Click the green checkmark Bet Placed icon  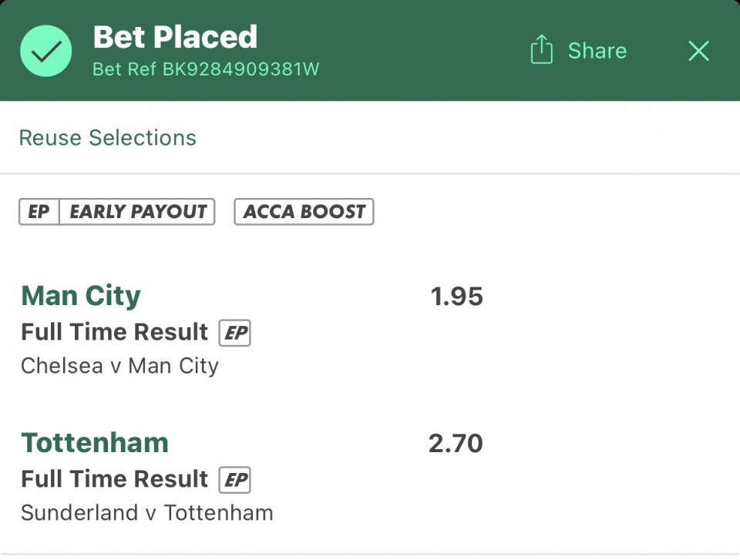tap(46, 51)
